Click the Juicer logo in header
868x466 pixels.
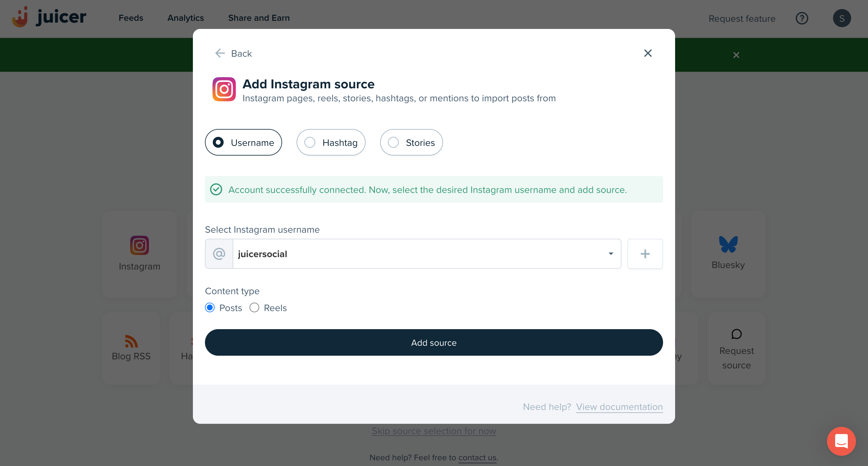(49, 17)
